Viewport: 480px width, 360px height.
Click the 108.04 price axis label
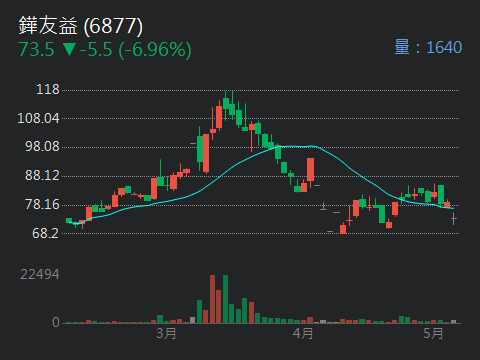point(38,118)
